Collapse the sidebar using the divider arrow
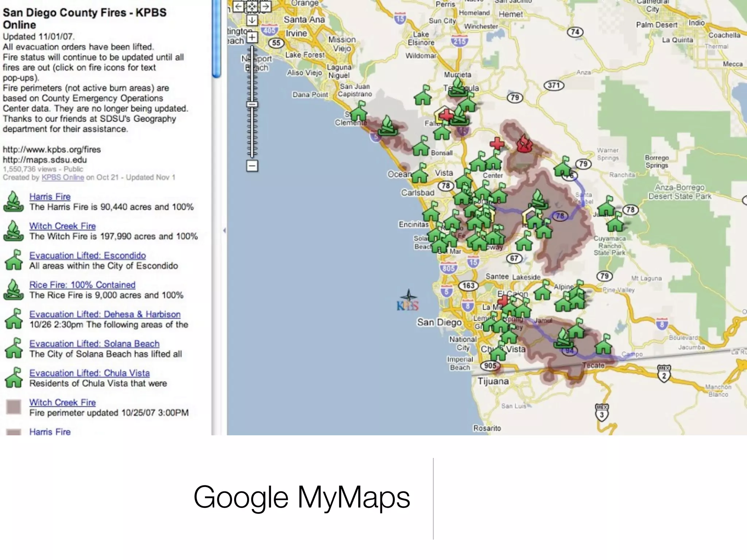Viewport: 747px width, 560px height. (x=224, y=230)
